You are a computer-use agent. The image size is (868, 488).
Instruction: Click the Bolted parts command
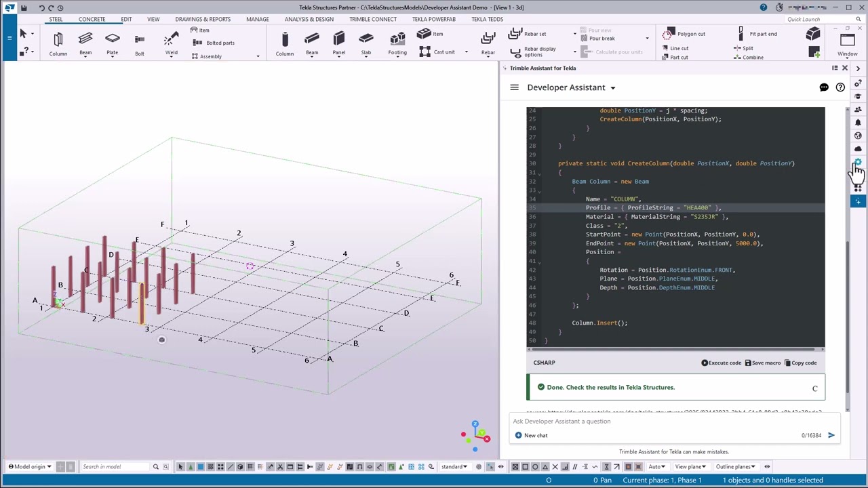214,43
